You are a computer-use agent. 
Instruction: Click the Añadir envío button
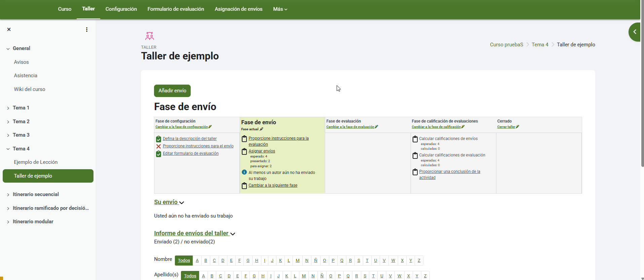click(x=173, y=91)
